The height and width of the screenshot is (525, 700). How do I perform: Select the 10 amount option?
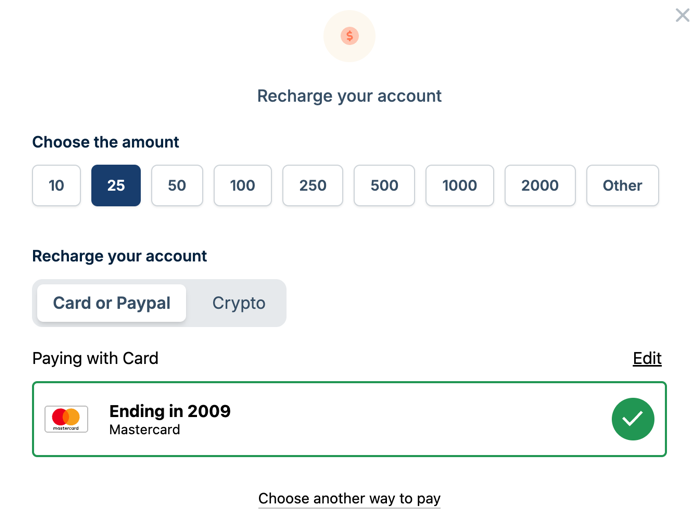[56, 185]
